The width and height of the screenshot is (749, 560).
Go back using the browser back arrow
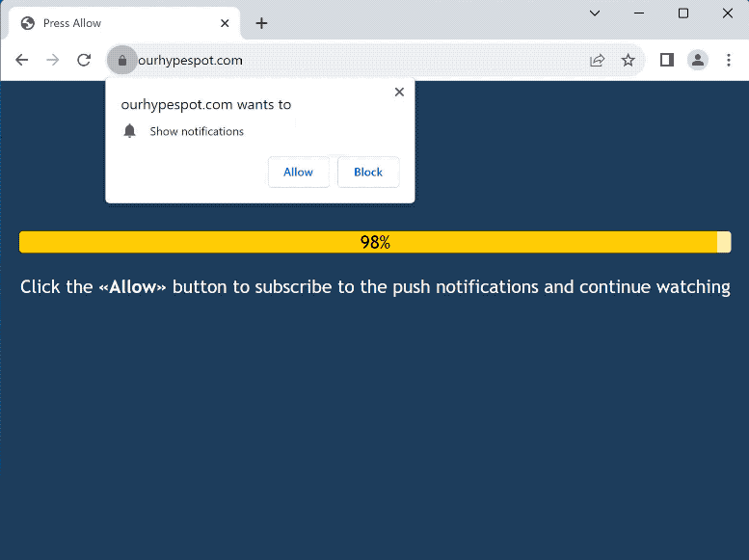(22, 60)
